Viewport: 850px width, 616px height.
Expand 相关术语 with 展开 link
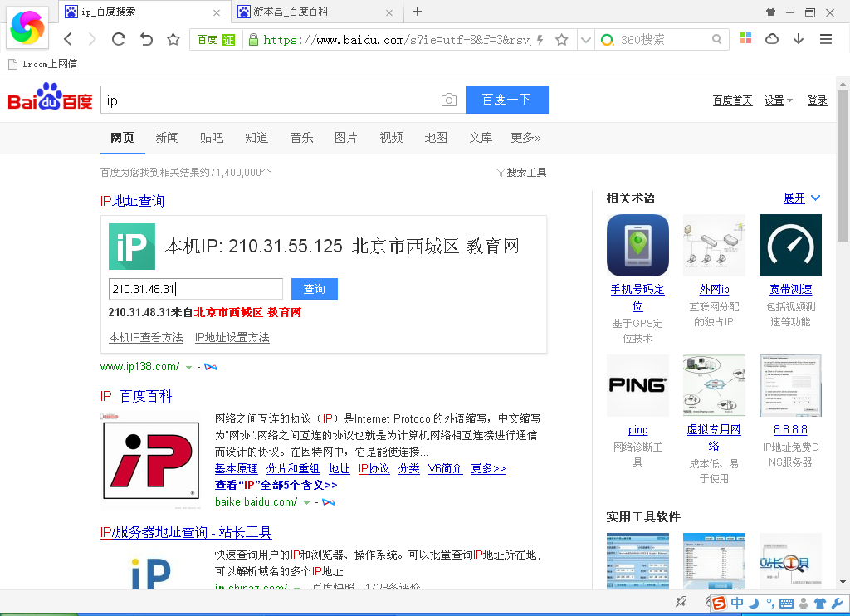[801, 198]
